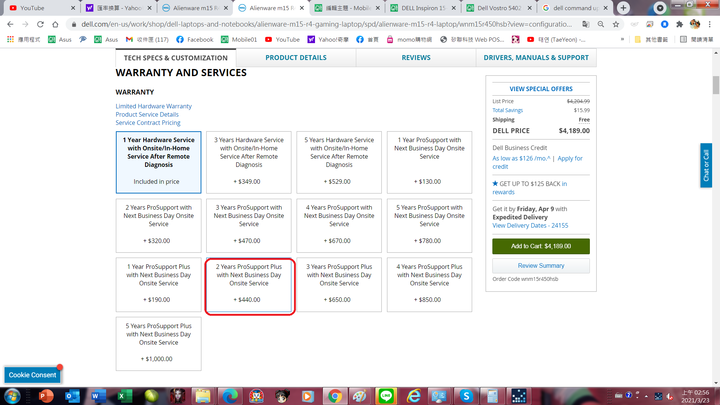Screen dimensions: 720x405
Task: Open the momo shopping bookmark
Action: (x=409, y=39)
